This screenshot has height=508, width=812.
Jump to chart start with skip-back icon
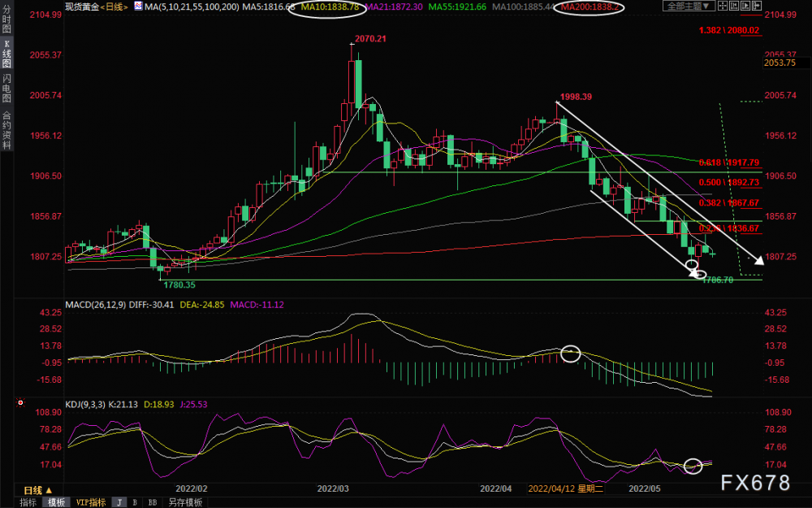[734, 6]
